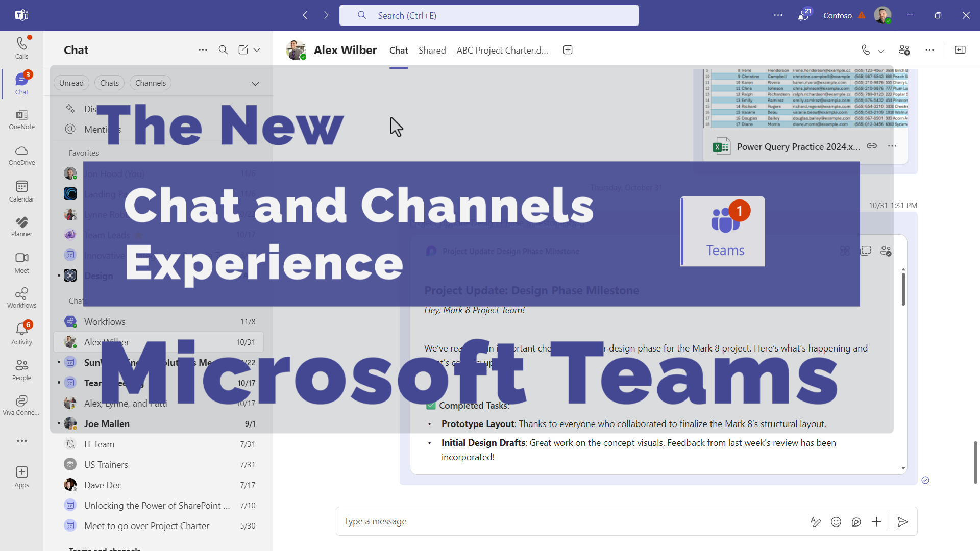Open OneNote from the sidebar
980x551 pixels.
coord(21,120)
